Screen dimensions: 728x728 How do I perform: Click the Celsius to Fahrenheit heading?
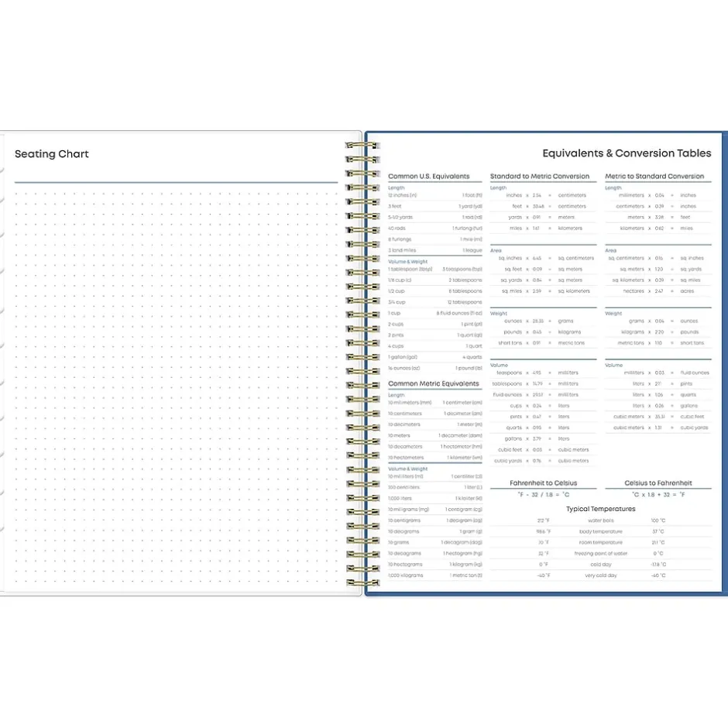coord(658,483)
